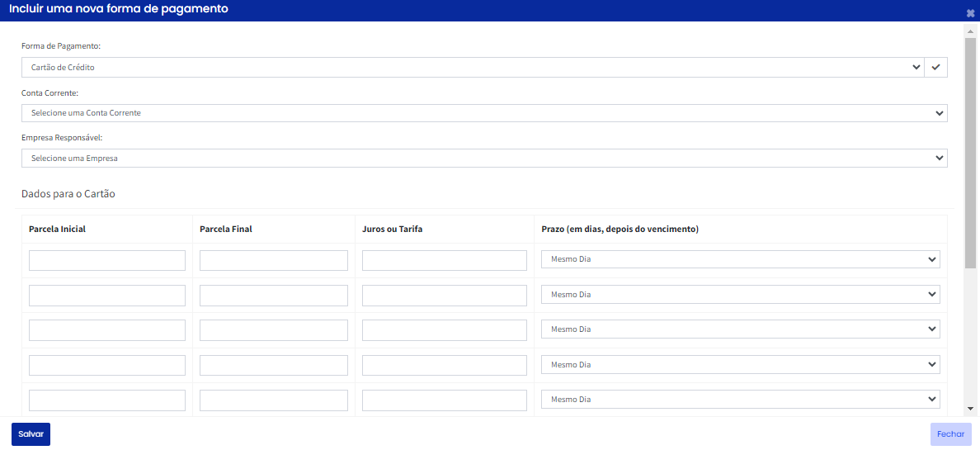Focus the third row Parcela Final field
980x450 pixels.
tap(274, 330)
